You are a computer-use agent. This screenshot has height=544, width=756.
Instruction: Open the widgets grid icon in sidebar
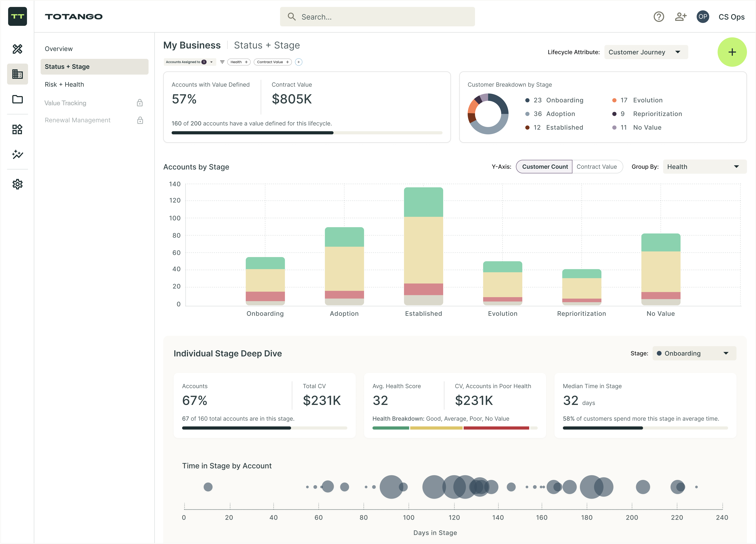tap(17, 129)
